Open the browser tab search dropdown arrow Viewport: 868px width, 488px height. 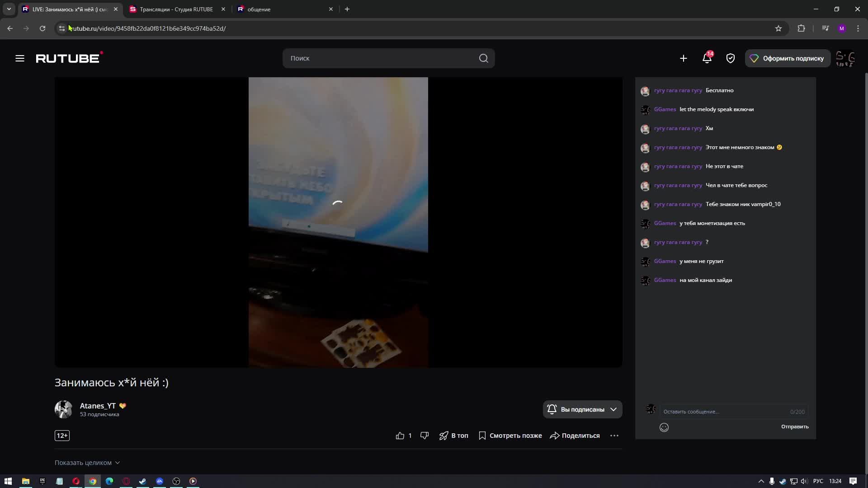[x=9, y=9]
